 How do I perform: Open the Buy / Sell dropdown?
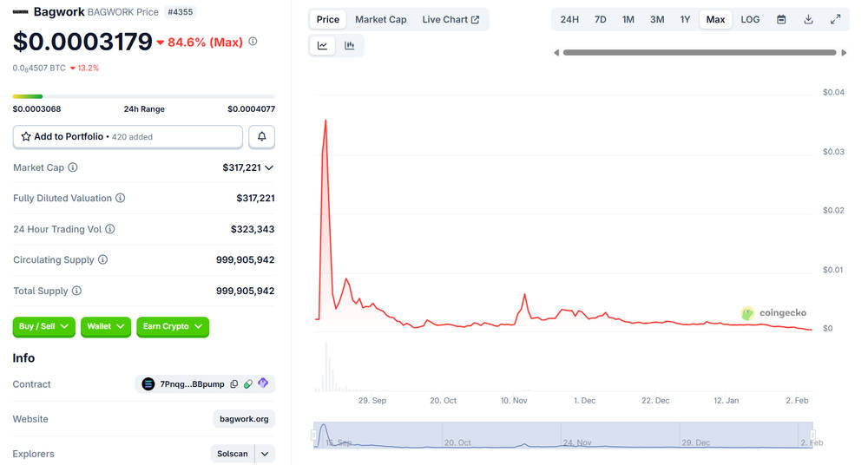(43, 326)
